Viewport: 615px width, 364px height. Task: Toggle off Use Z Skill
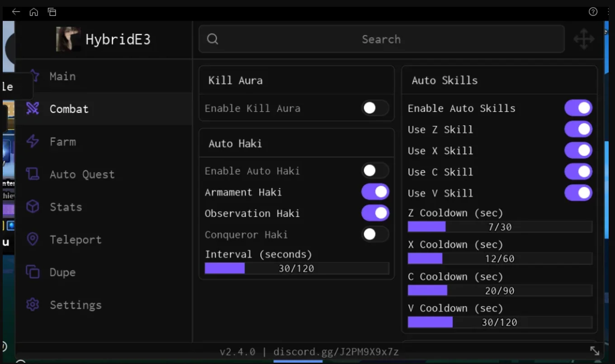tap(578, 129)
